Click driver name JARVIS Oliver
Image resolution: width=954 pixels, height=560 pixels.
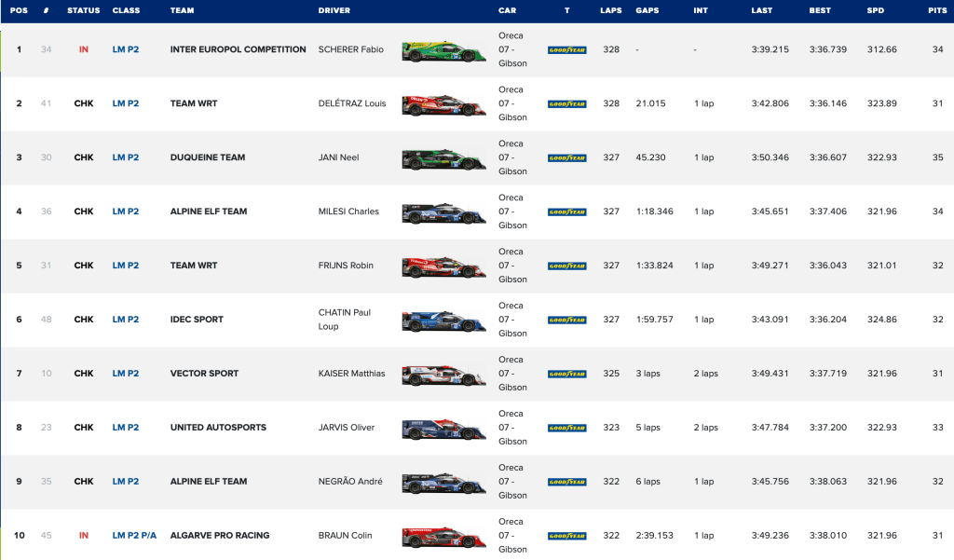pyautogui.click(x=347, y=428)
